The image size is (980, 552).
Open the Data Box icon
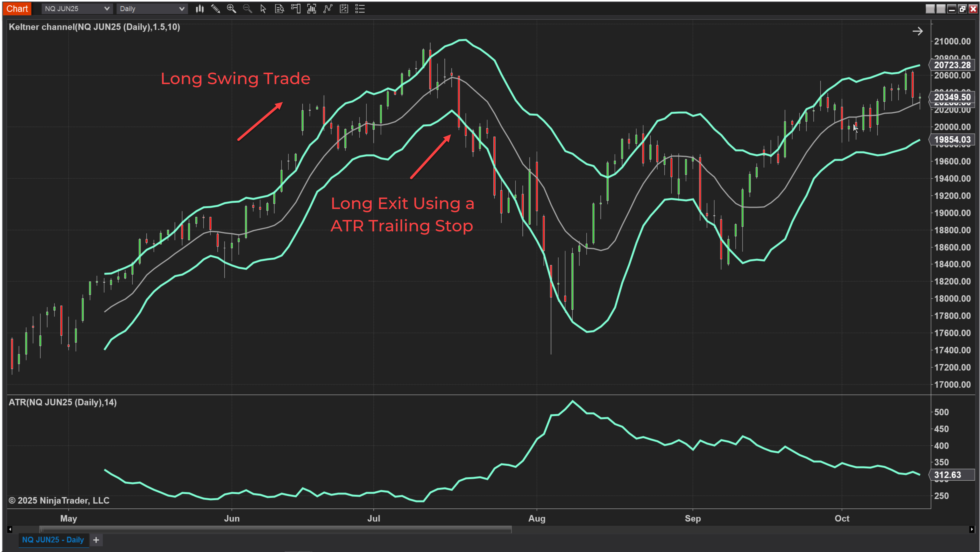(x=280, y=9)
